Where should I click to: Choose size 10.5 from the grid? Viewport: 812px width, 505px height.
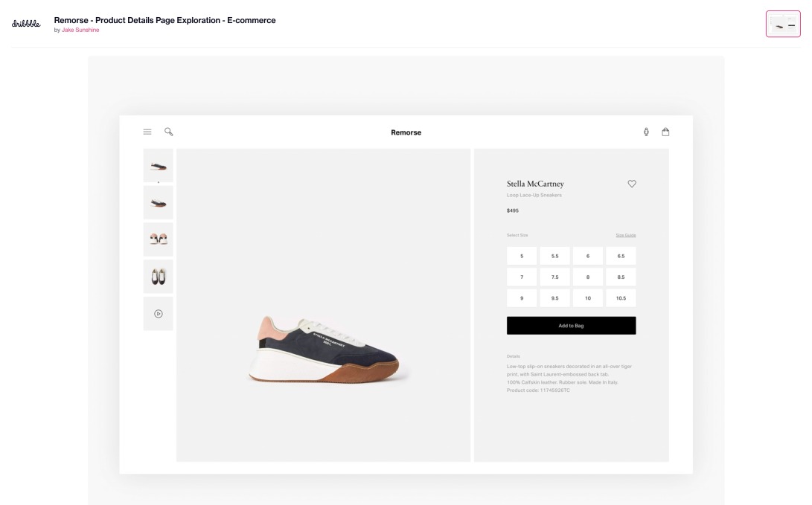click(621, 297)
